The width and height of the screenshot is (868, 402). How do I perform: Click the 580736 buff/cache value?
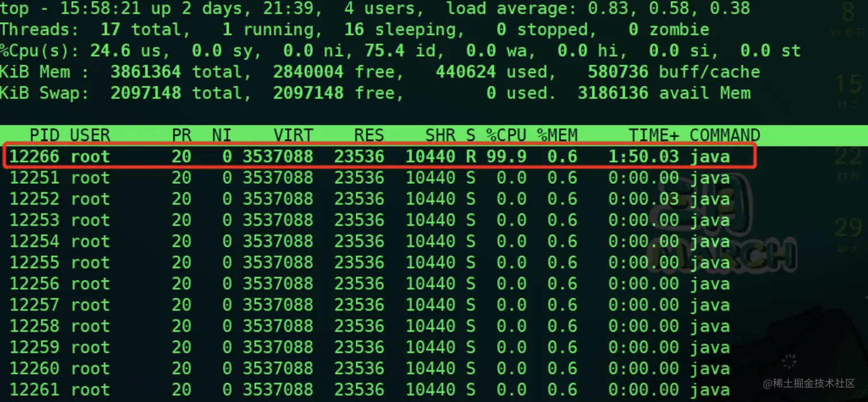618,72
